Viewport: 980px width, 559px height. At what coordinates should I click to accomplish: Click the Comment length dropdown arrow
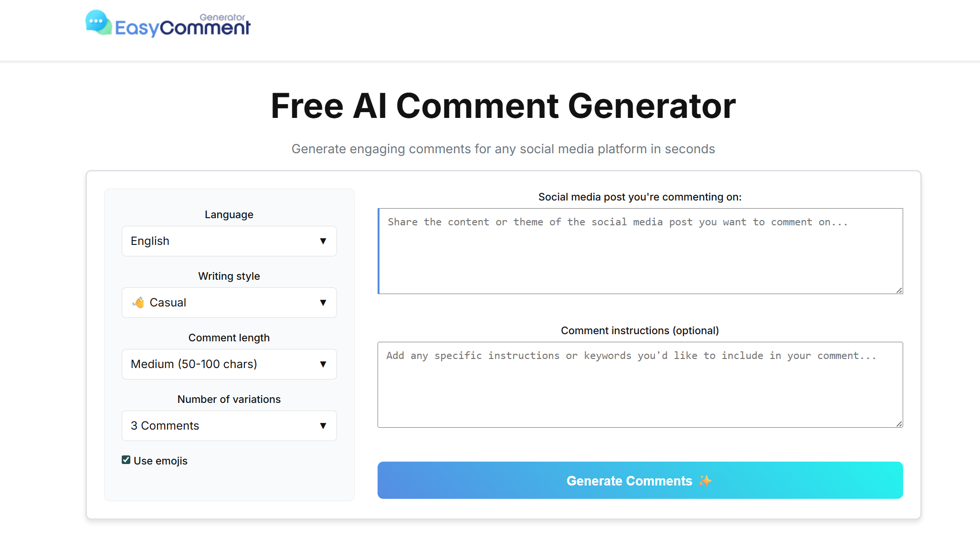[323, 364]
